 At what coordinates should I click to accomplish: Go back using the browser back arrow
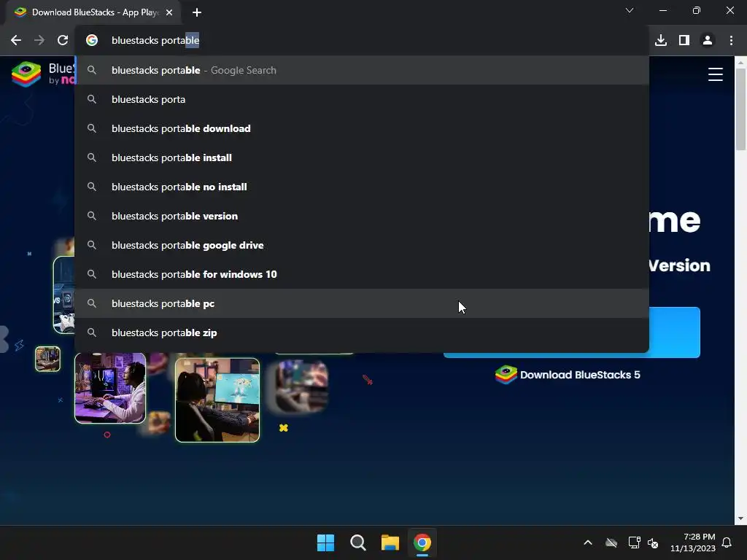coord(16,41)
